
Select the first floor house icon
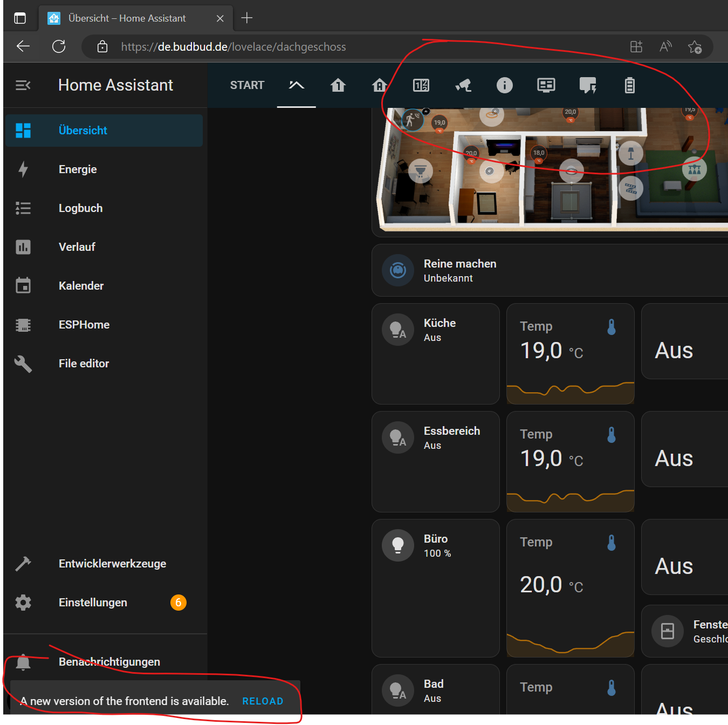tap(338, 85)
